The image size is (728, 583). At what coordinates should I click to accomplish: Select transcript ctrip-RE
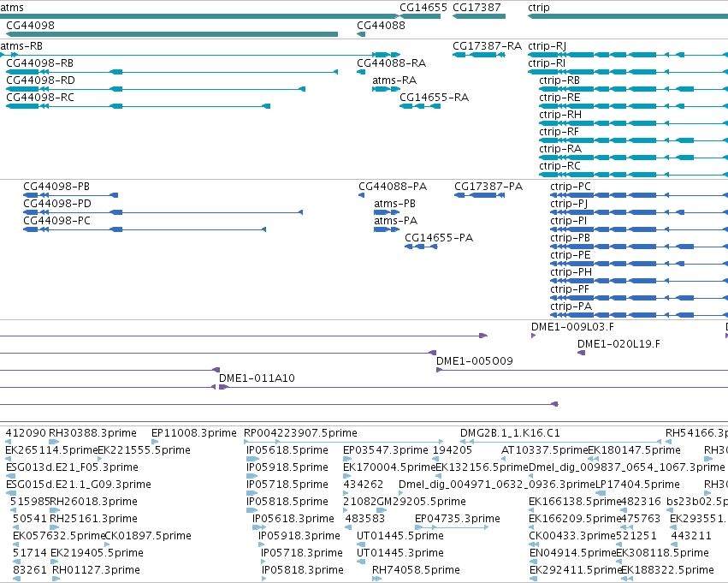point(559,98)
